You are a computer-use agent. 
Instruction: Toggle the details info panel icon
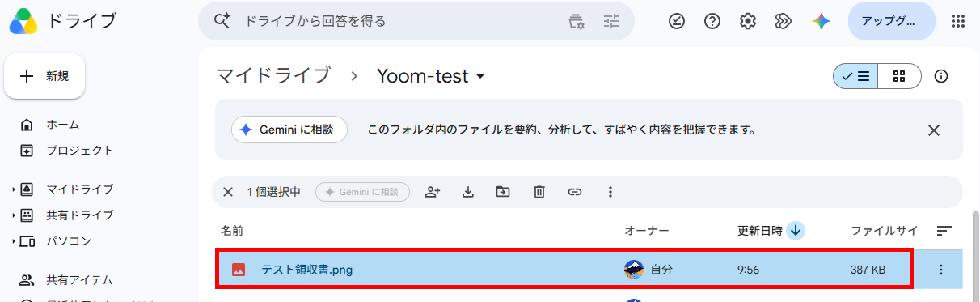click(941, 76)
